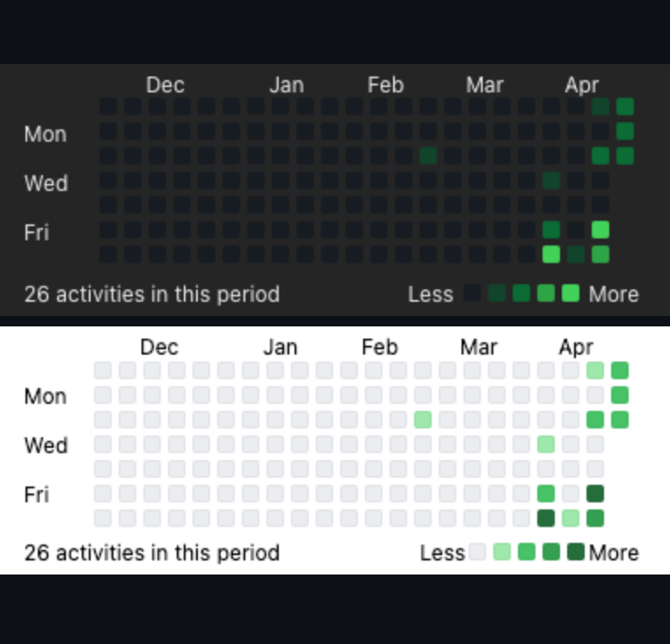
Task: Click the Dec month label on light heatmap
Action: click(x=159, y=348)
